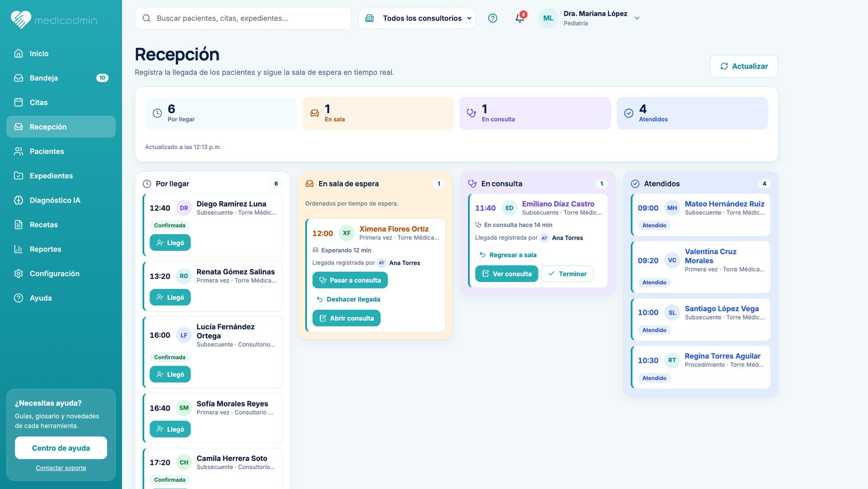Click the ED avatar of Emiliano Díaz Castro
Viewport: 868px width, 489px height.
(509, 208)
